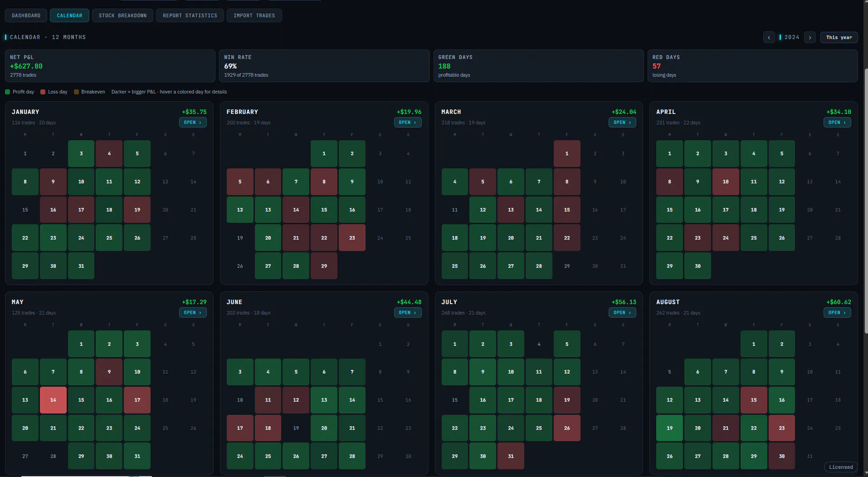Select the August 23 loss day

(782, 428)
